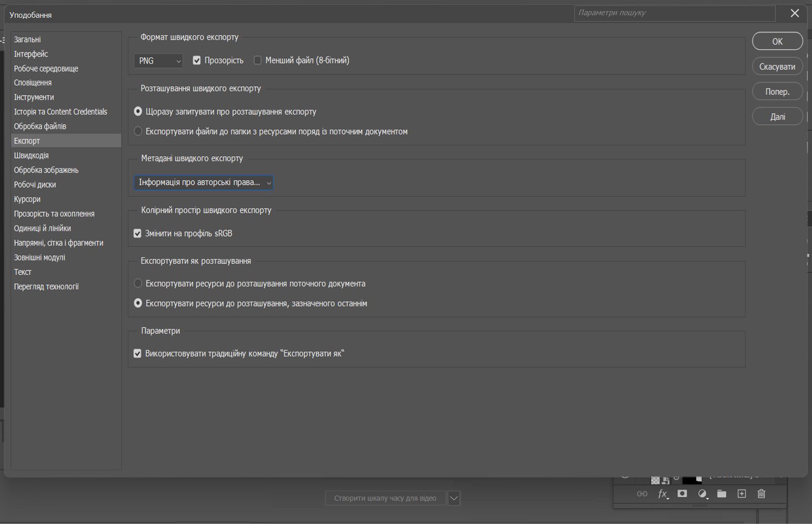Screen dimensions: 812x524
Task: Select the Інструменти category
Action: (x=66, y=97)
